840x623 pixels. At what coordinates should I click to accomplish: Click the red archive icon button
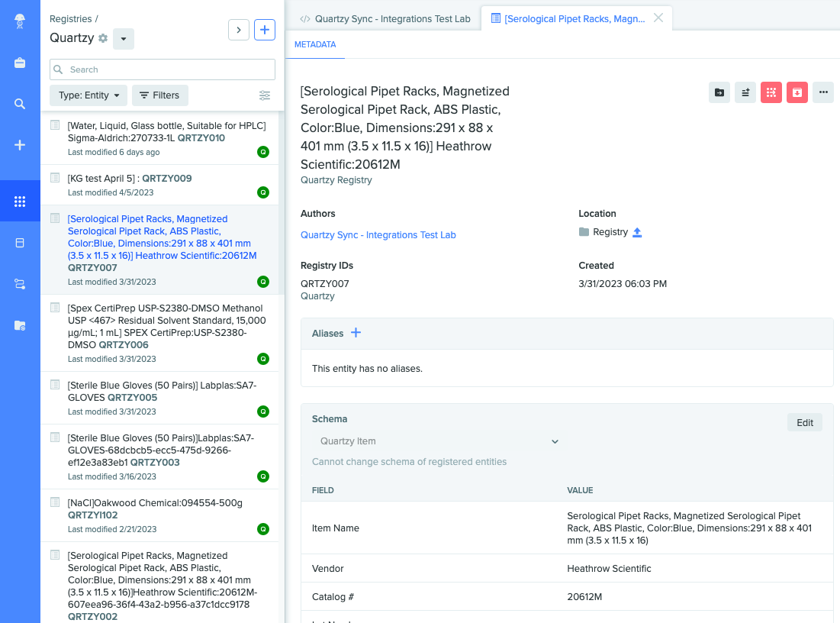pos(797,92)
